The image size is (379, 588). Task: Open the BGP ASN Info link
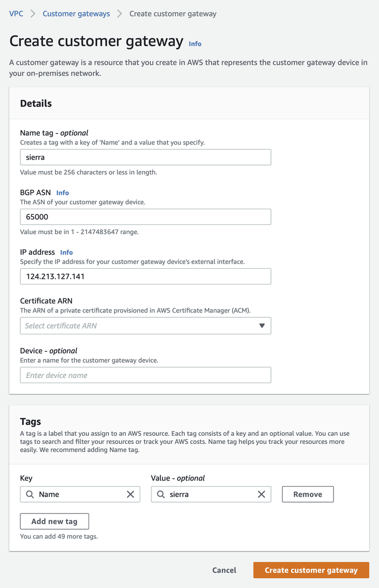click(63, 193)
